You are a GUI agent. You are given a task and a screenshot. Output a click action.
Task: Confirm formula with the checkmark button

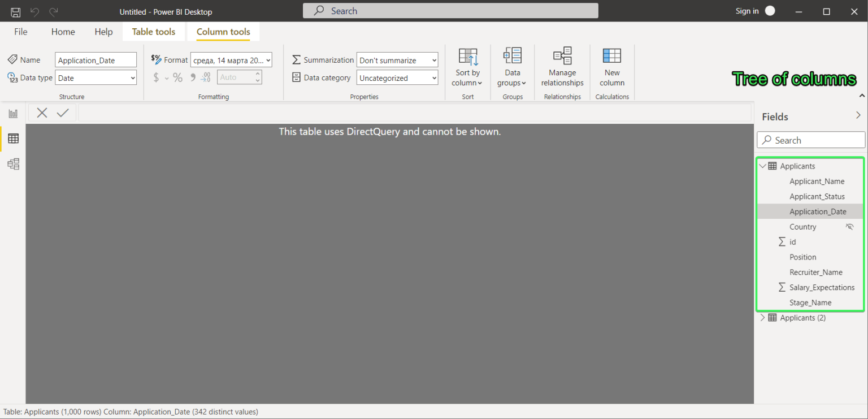[62, 113]
